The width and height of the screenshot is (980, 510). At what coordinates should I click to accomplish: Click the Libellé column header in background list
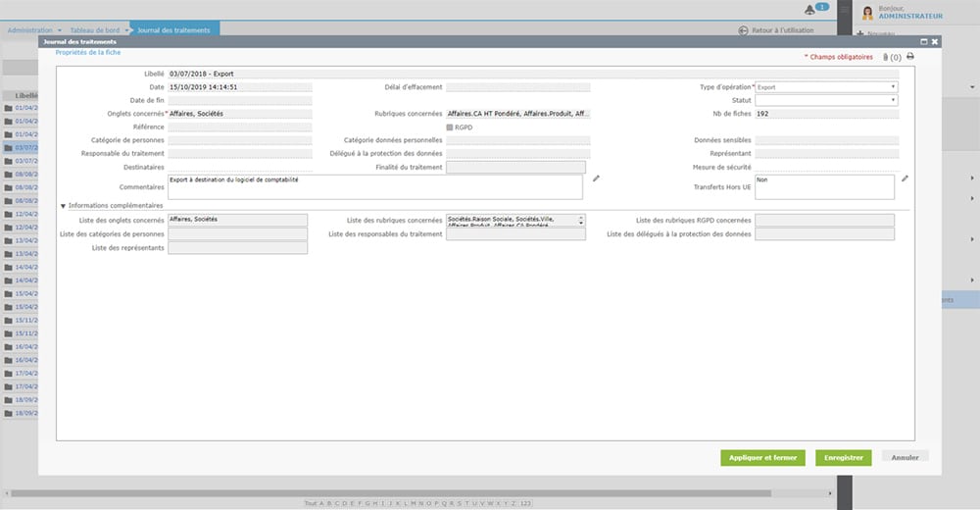26,96
